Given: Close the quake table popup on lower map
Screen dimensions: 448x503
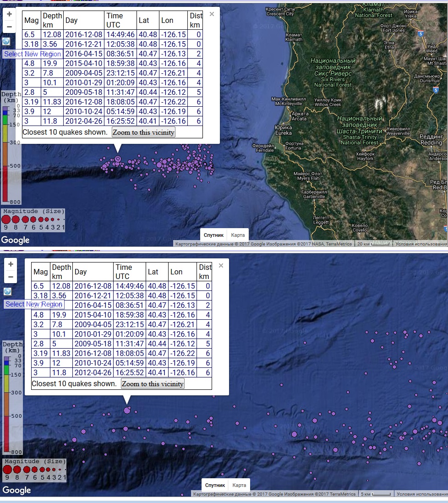Looking at the screenshot, I should pyautogui.click(x=221, y=266).
